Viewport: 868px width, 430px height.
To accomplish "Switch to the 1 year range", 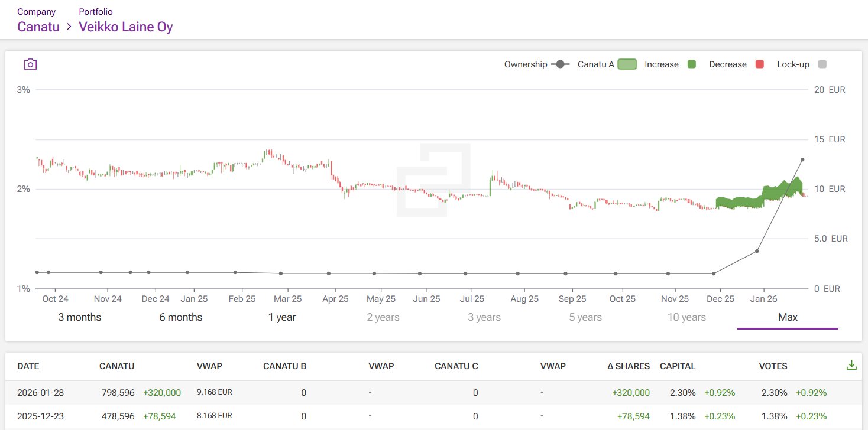I will (282, 317).
